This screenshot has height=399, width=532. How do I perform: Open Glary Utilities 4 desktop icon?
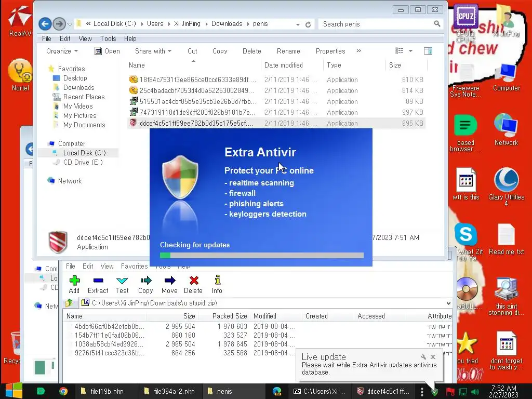pyautogui.click(x=506, y=187)
